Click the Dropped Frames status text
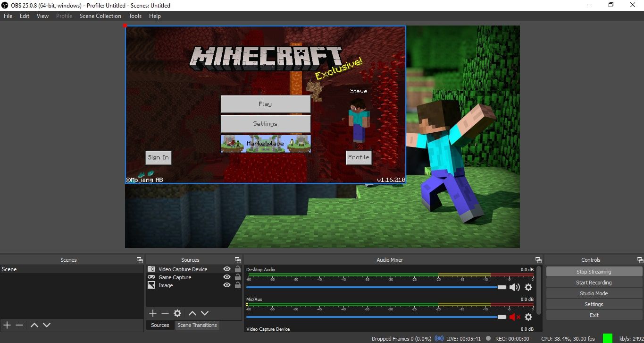Image resolution: width=644 pixels, height=343 pixels. coord(401,338)
